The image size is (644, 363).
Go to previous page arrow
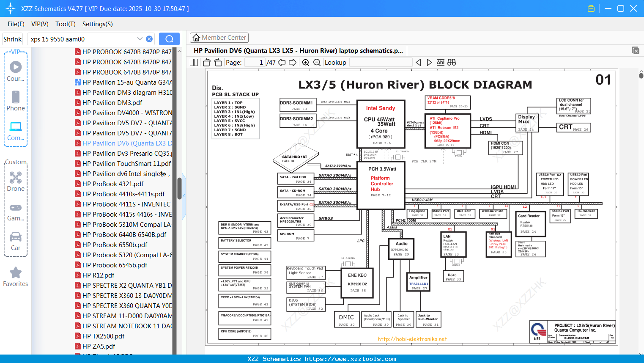coord(282,62)
